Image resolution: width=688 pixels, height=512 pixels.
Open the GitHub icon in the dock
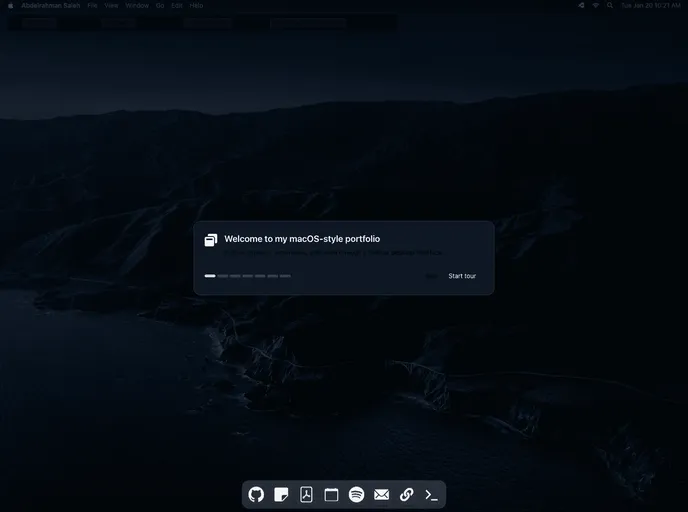click(x=256, y=494)
